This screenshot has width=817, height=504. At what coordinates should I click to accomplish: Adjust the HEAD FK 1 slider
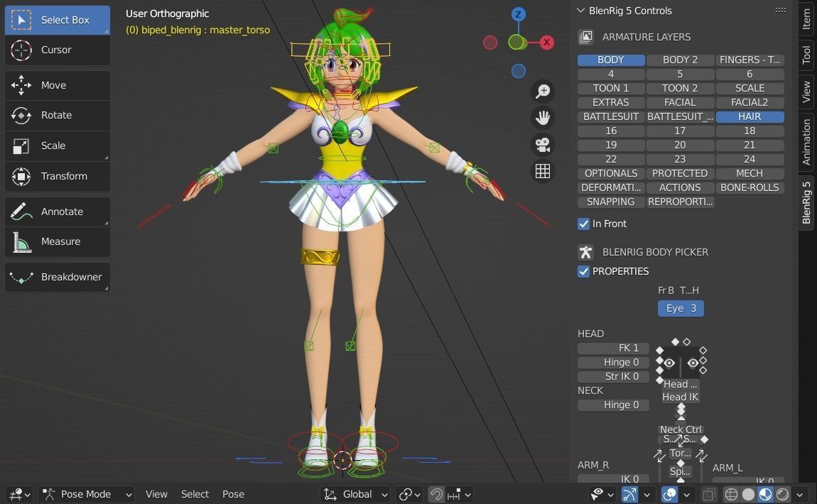[x=613, y=348]
